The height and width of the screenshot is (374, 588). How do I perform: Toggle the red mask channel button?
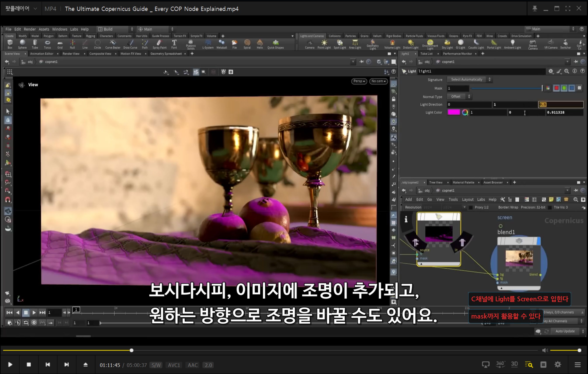click(x=557, y=88)
